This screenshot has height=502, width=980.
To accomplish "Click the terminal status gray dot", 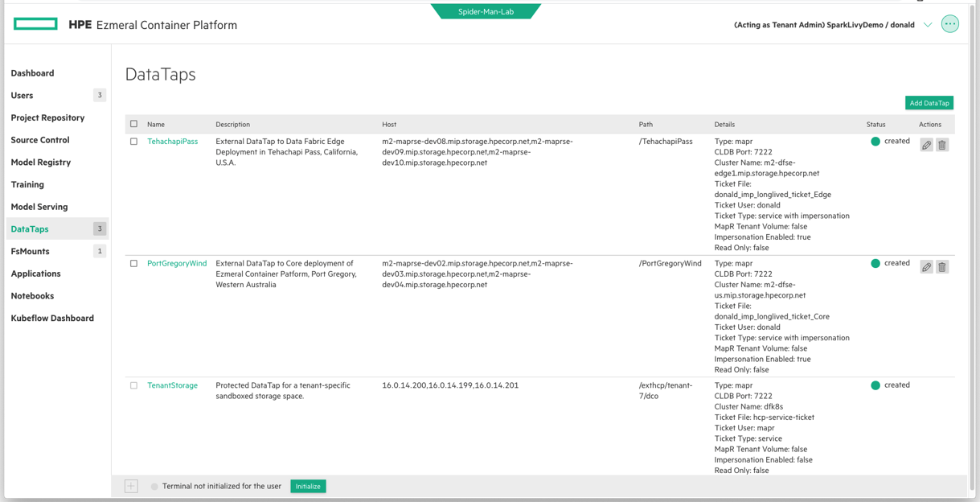I will click(154, 487).
